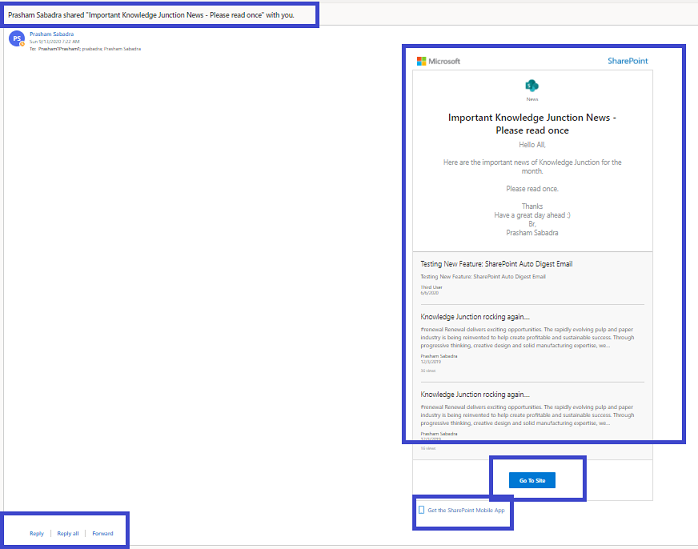Viewport: 698px width, 549px height.
Task: Click the email sent date under sender
Action: pyautogui.click(x=54, y=41)
